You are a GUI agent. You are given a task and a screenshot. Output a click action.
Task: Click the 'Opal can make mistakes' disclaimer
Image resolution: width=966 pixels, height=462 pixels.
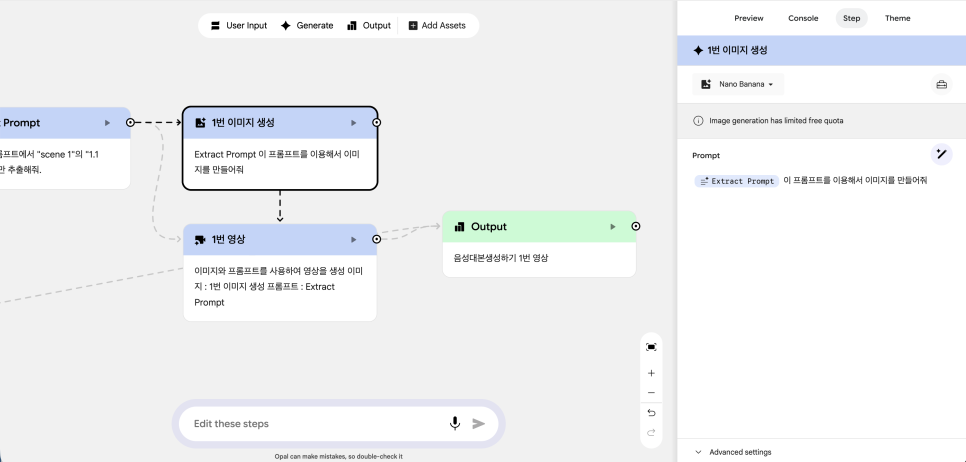pos(338,456)
